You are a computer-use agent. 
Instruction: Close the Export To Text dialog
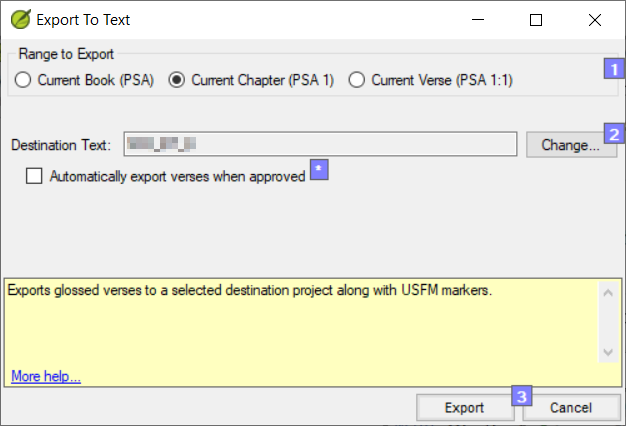coord(595,19)
